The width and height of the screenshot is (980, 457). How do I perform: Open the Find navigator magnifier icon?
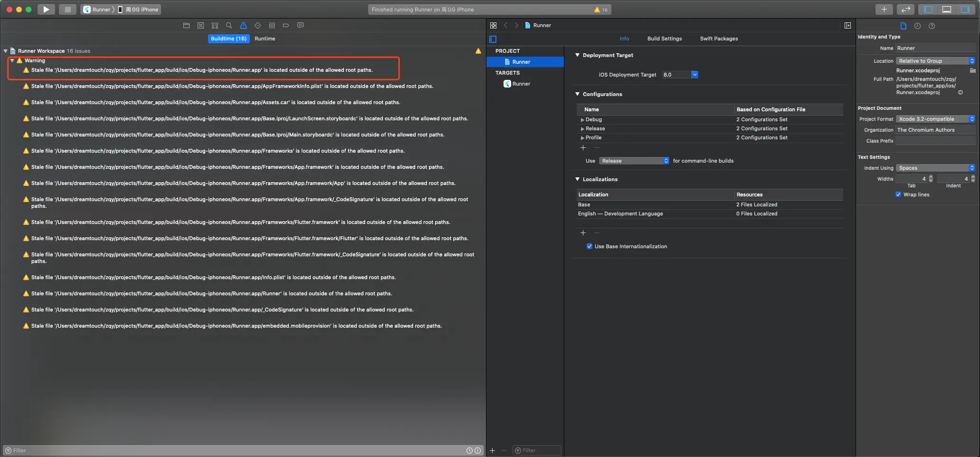[229, 26]
